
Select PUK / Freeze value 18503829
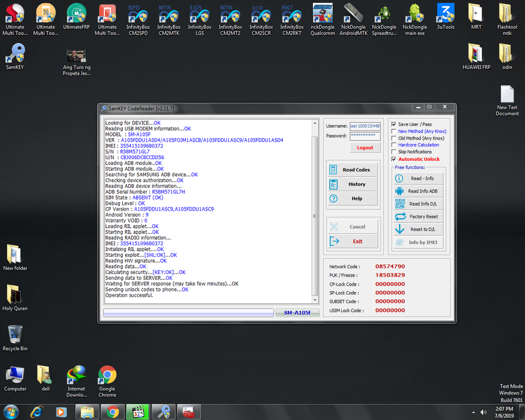(390, 275)
